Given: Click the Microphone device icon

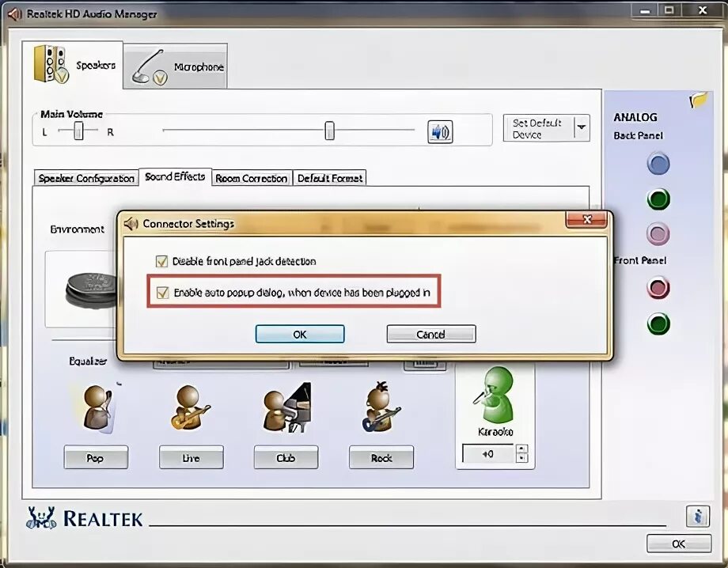Looking at the screenshot, I should pyautogui.click(x=149, y=68).
